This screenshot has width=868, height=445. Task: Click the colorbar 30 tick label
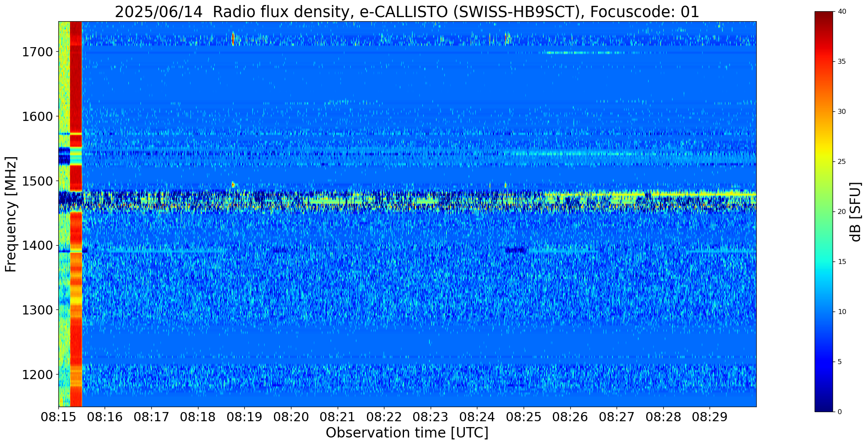842,112
